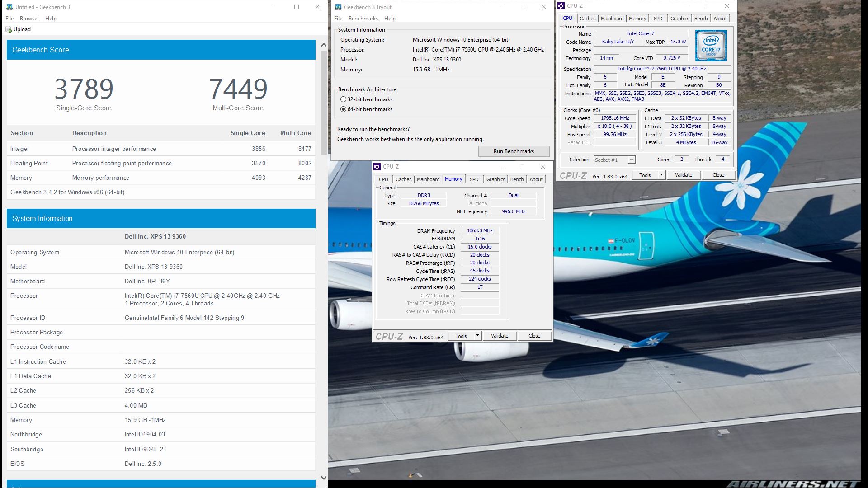Click the Memory Type DDR3 field
This screenshot has height=488, width=868.
pyautogui.click(x=424, y=196)
